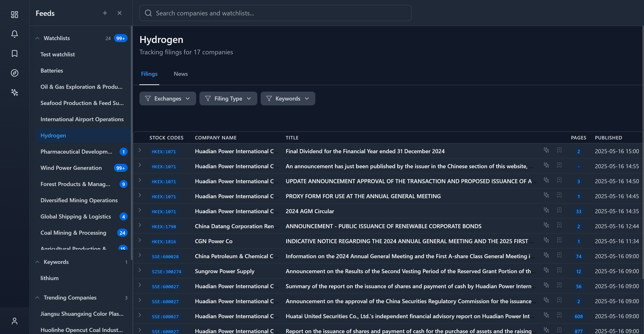
Task: Click the user profile icon bottom left
Action: click(14, 321)
